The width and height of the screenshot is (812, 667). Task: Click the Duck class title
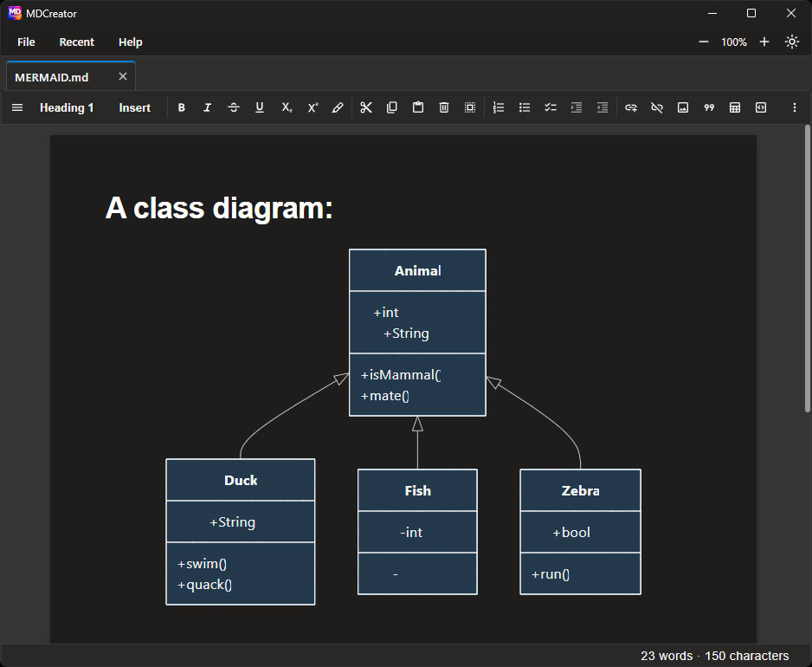tap(241, 481)
